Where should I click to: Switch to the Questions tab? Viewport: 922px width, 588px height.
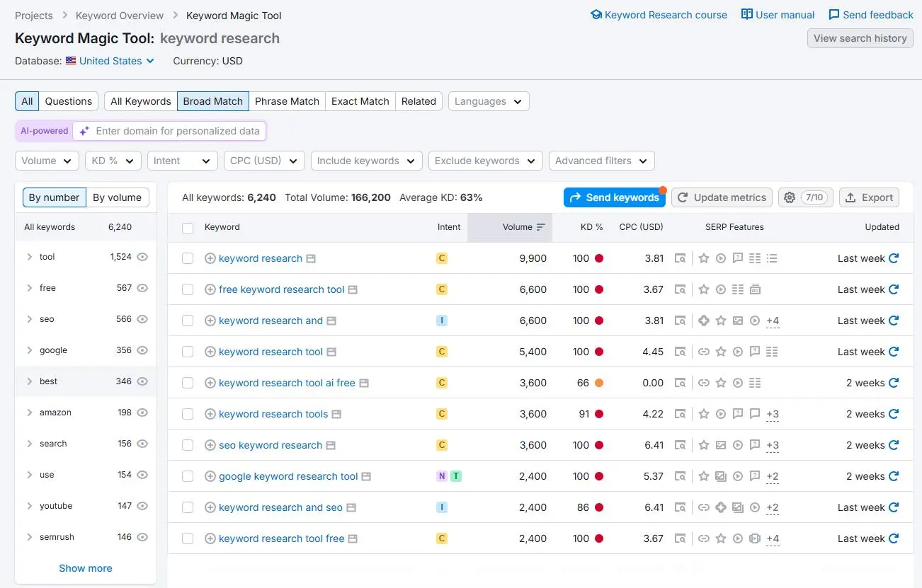point(69,101)
